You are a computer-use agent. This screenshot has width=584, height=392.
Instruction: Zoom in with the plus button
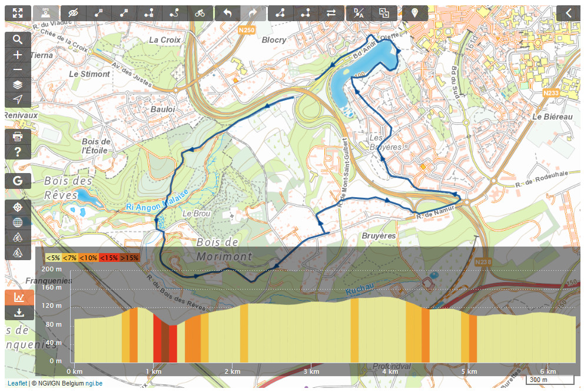(18, 55)
